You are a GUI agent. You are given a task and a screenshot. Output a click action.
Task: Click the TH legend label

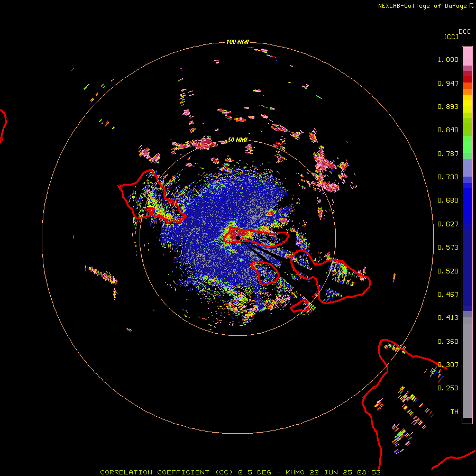pyautogui.click(x=454, y=411)
